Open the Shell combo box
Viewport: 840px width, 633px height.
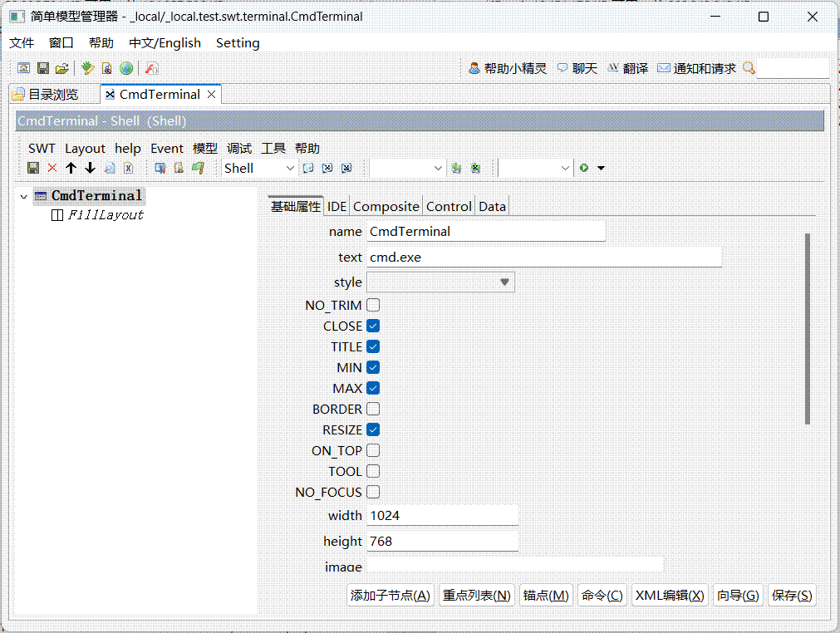pos(259,168)
